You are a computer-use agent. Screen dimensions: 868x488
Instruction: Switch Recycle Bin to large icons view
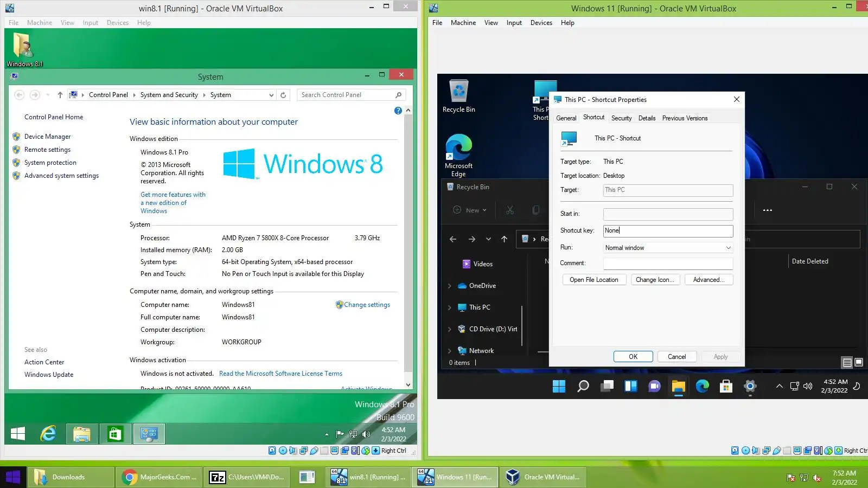pos(858,362)
